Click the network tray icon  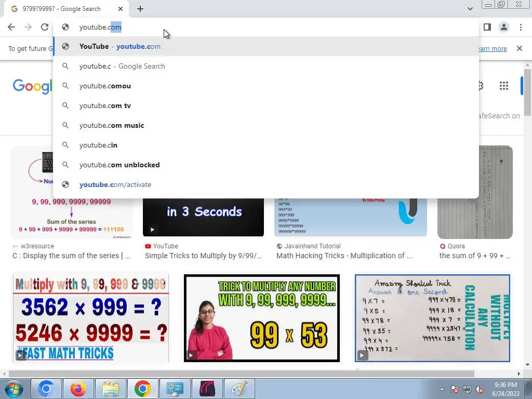pyautogui.click(x=467, y=389)
